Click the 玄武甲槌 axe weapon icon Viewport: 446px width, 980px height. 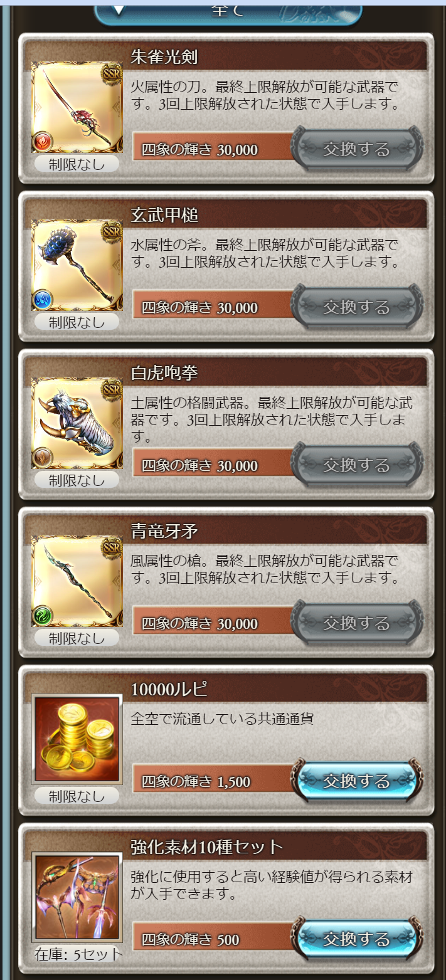pos(77,265)
